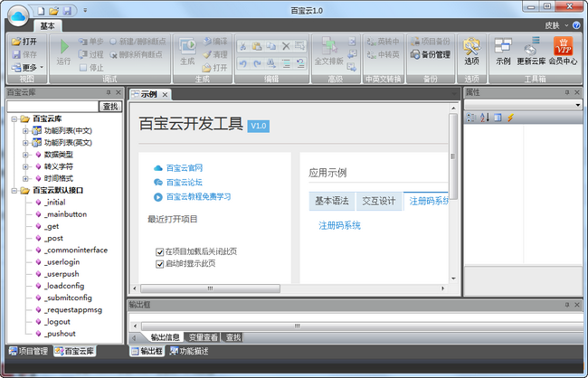Image resolution: width=588 pixels, height=378 pixels.
Task: Click the start page horizontal scrollbar thumb
Action: click(x=210, y=288)
